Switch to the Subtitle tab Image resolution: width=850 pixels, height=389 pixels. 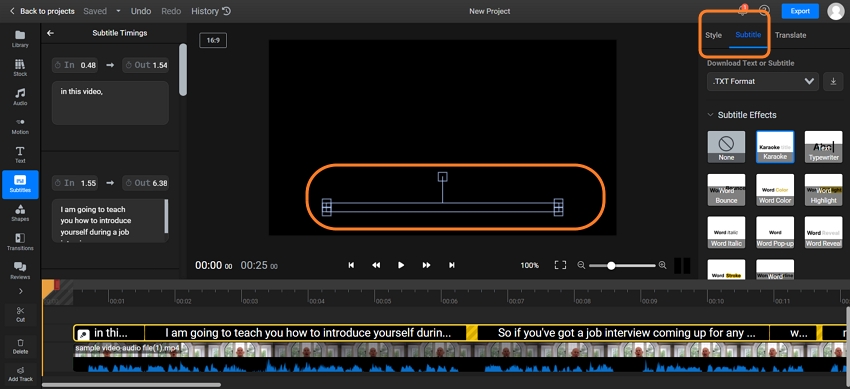point(748,35)
